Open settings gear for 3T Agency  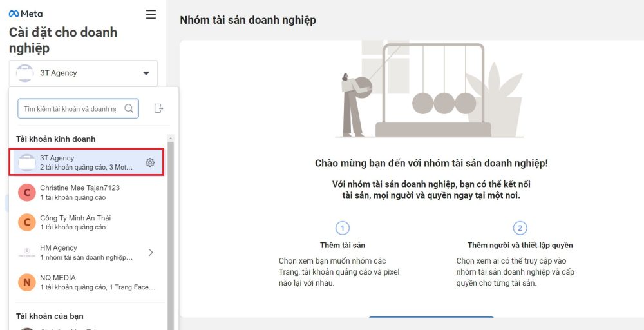coord(150,162)
